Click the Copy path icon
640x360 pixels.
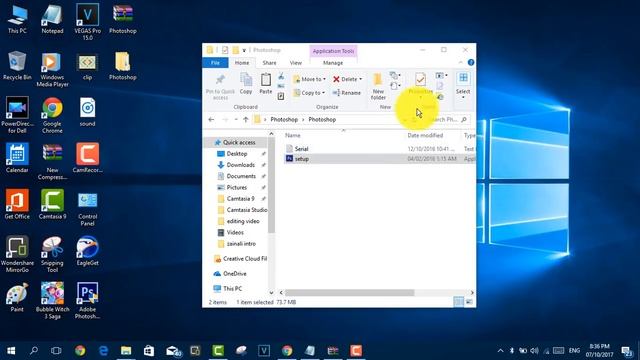pyautogui.click(x=281, y=86)
